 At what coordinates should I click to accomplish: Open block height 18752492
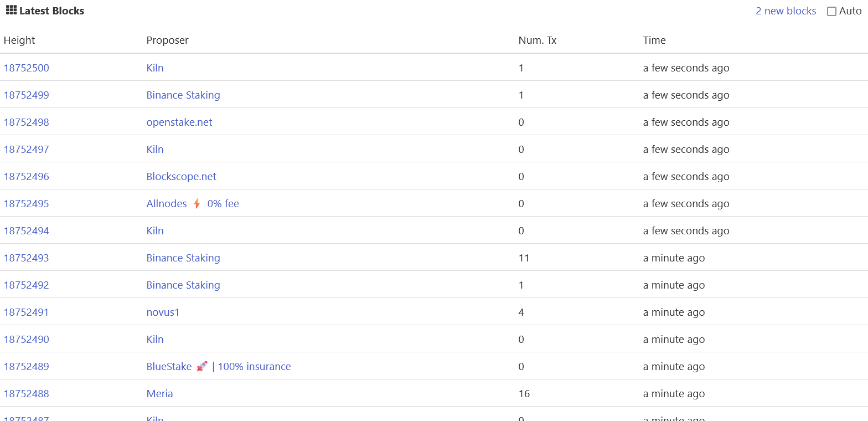[27, 285]
